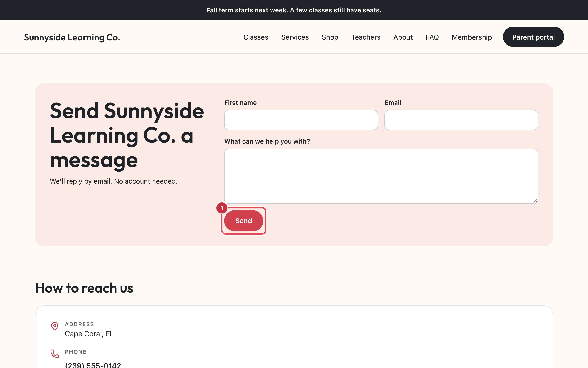Click the 'How to reach us' heading
The width and height of the screenshot is (588, 368).
click(x=84, y=288)
